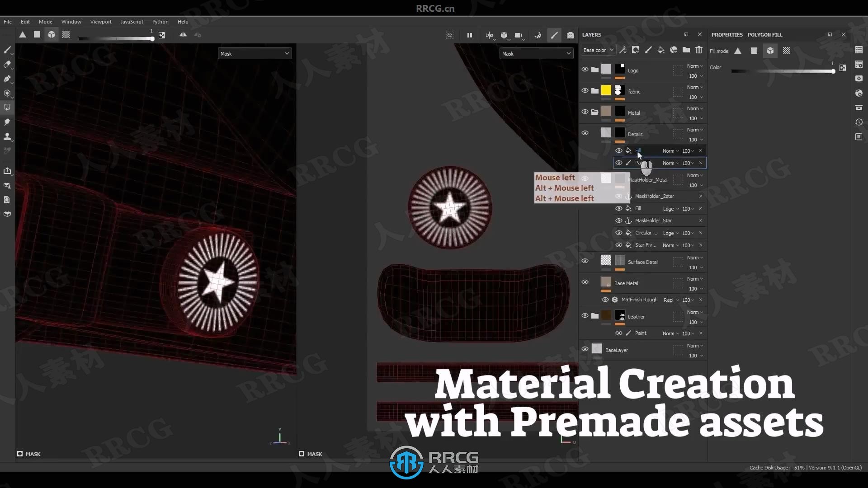
Task: Open MatFinish Rough Repl blend dropdown
Action: 671,300
